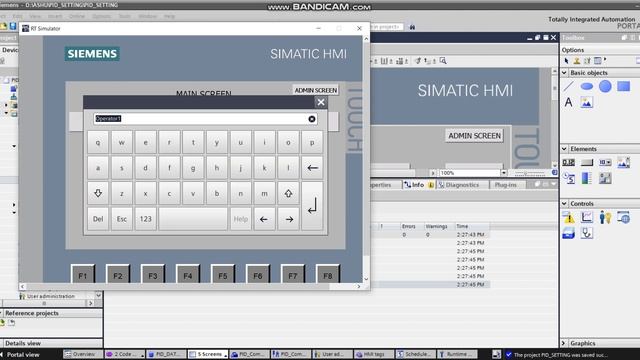Select the Switch element
This screenshot has height=360, width=640.
click(x=605, y=178)
